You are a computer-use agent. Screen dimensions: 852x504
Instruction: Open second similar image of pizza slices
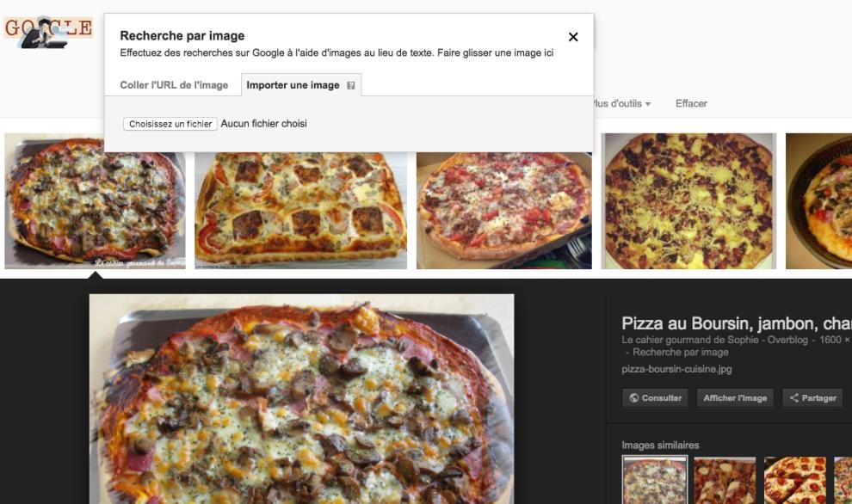725,481
